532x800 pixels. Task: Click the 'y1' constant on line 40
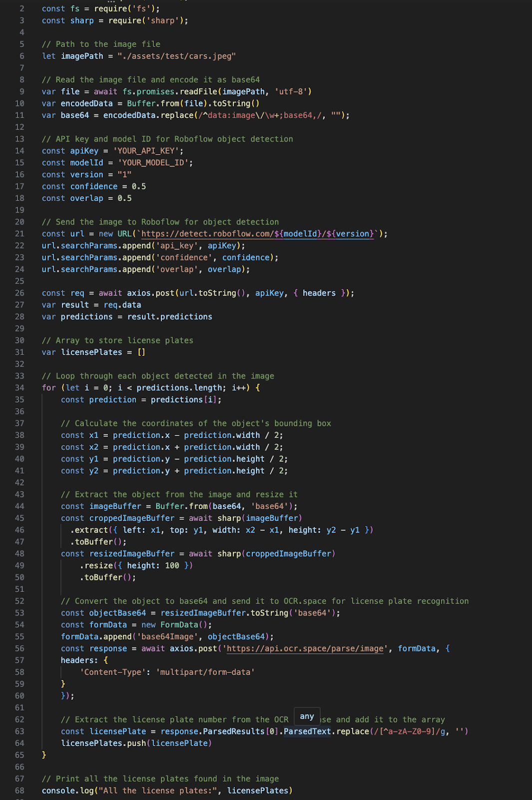tap(94, 459)
